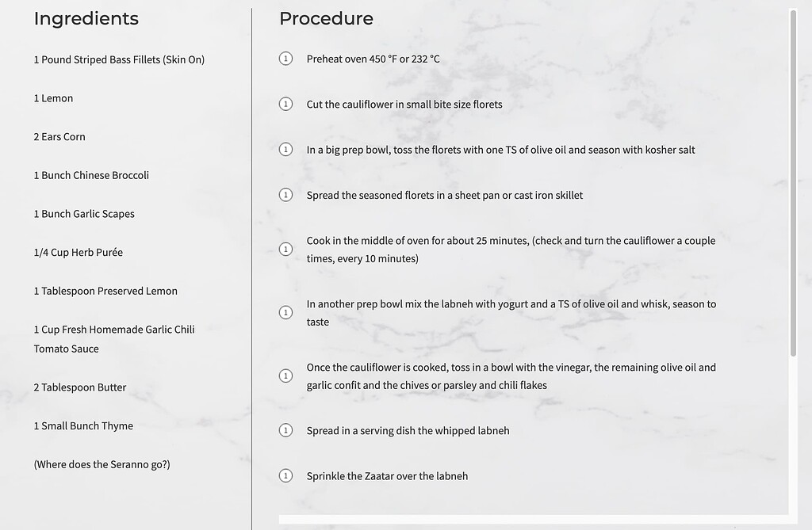Click step icon for cutting cauliflower florets
812x530 pixels.
tap(286, 104)
